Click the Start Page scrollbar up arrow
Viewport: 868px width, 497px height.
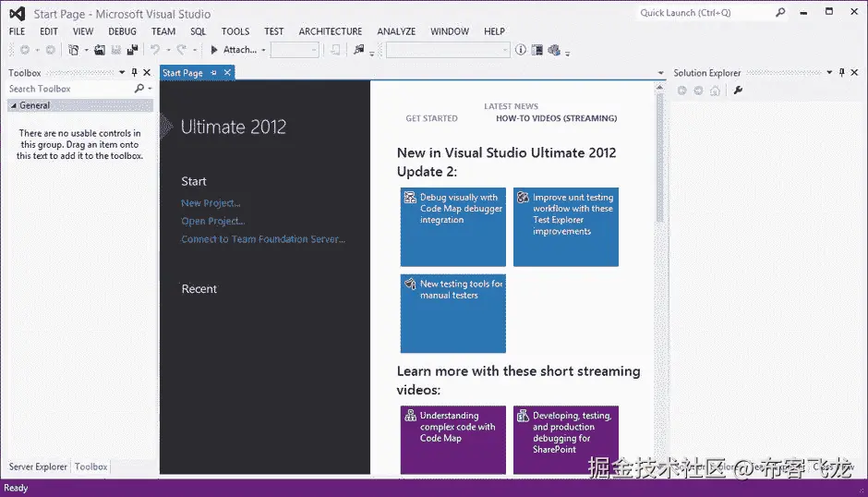click(659, 87)
